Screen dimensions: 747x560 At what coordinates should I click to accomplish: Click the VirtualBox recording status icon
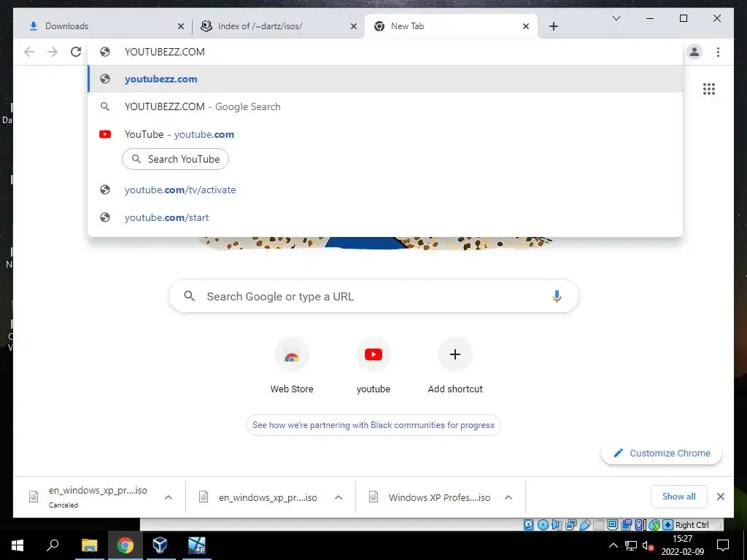tap(627, 525)
